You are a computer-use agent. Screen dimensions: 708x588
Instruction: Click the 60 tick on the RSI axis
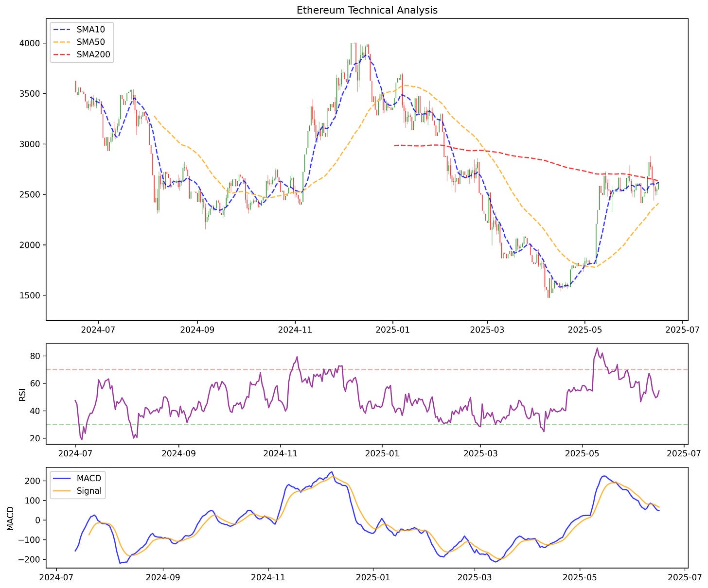pyautogui.click(x=35, y=383)
